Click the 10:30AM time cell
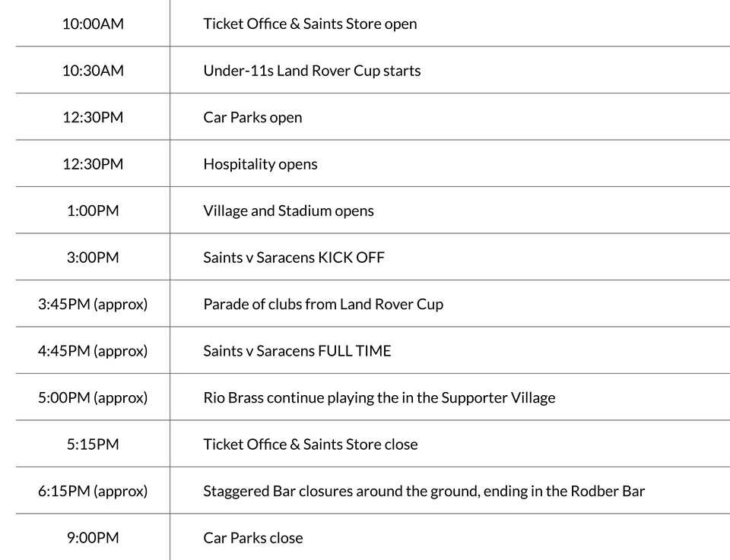Viewport: 730px width, 560px height. (x=93, y=71)
